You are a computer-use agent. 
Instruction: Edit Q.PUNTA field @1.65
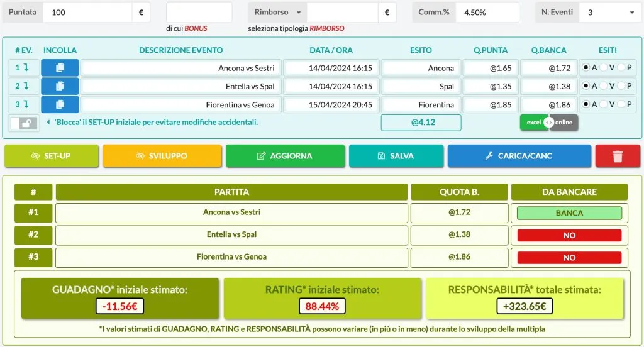coord(491,68)
